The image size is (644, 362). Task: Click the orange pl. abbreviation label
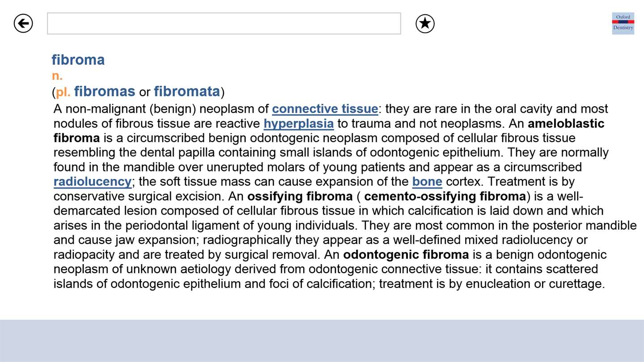click(63, 92)
